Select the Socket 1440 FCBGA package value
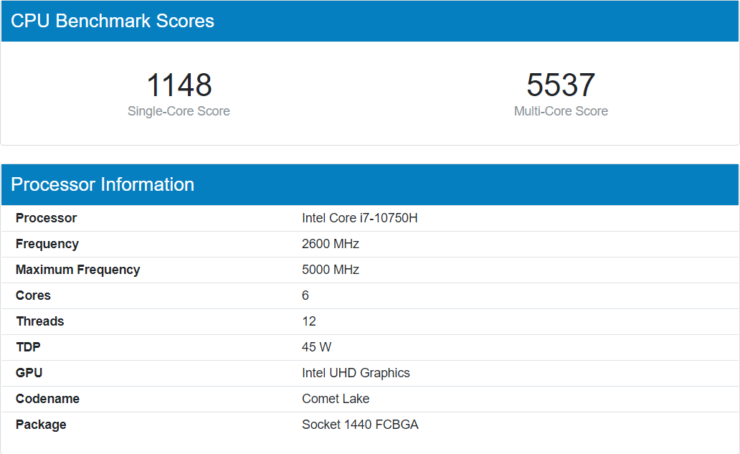The height and width of the screenshot is (454, 740). (360, 425)
